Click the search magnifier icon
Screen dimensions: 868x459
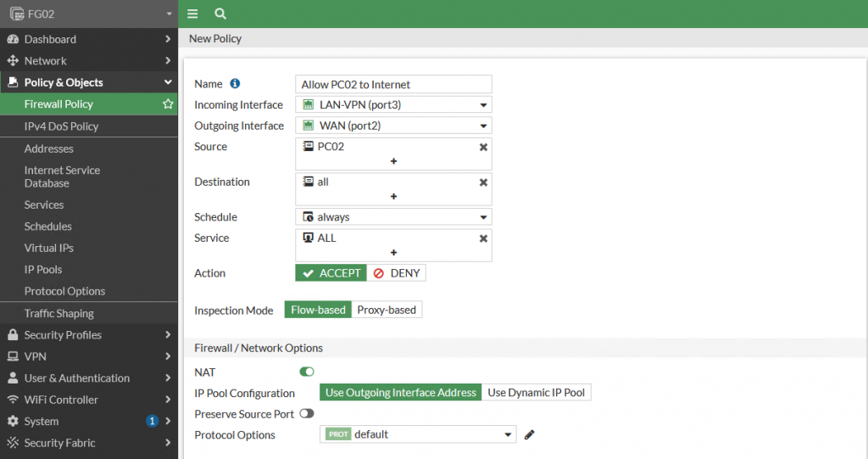[x=220, y=14]
